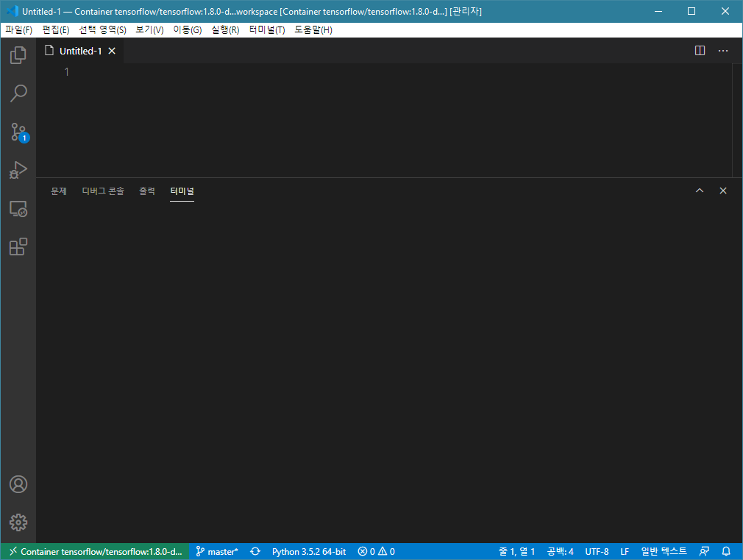The width and height of the screenshot is (743, 560).
Task: Open the 선택 영역(S) menu
Action: (102, 30)
